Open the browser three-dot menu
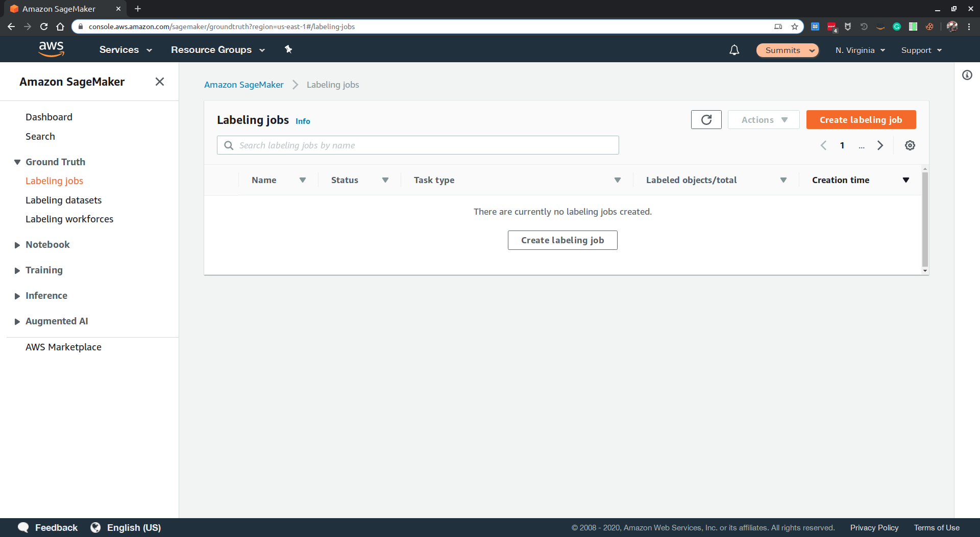 pos(969,27)
